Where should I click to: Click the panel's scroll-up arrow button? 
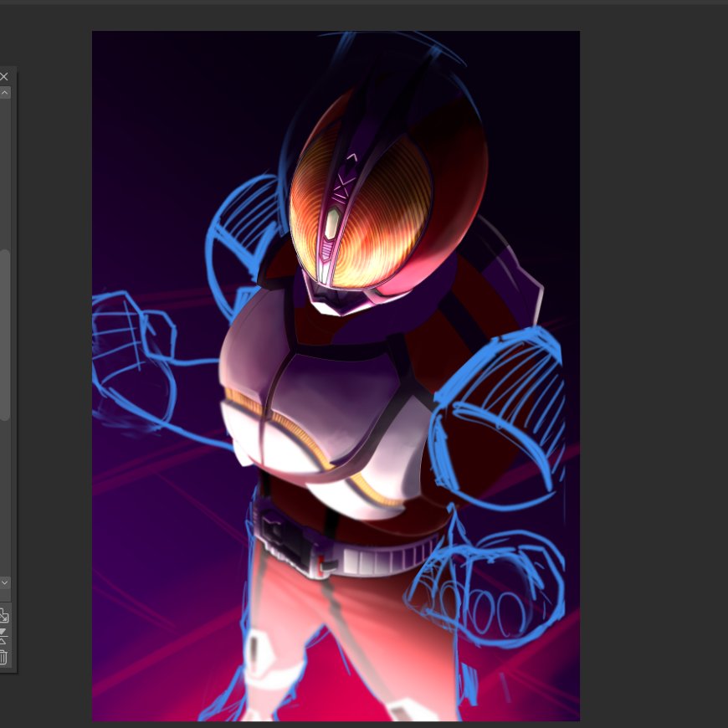pos(5,93)
